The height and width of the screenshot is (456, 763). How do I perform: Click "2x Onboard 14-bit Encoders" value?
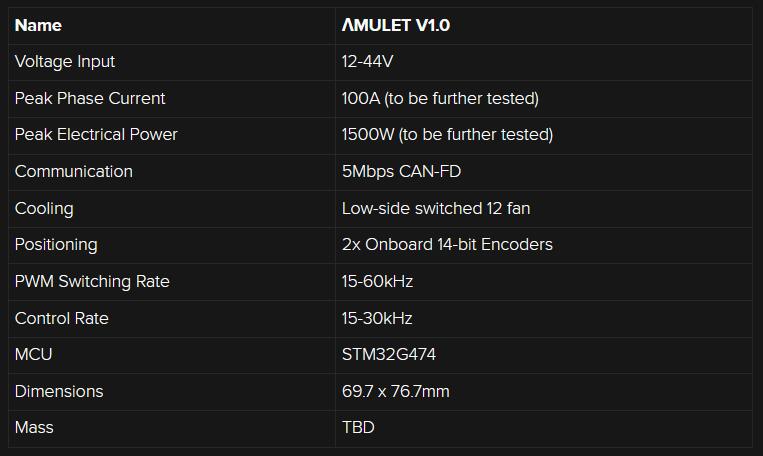447,244
